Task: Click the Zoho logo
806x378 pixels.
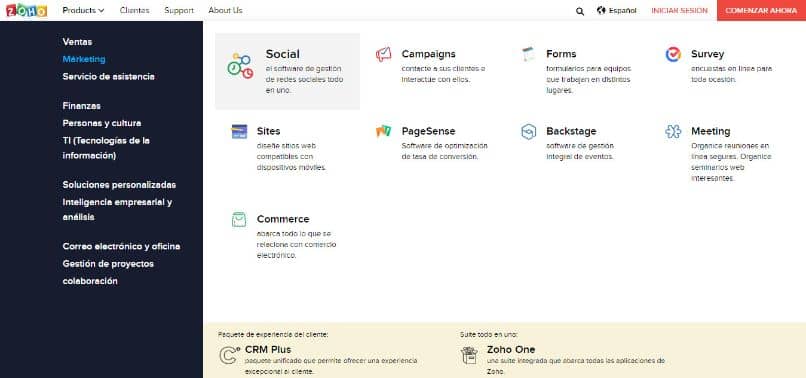Action: (26, 10)
